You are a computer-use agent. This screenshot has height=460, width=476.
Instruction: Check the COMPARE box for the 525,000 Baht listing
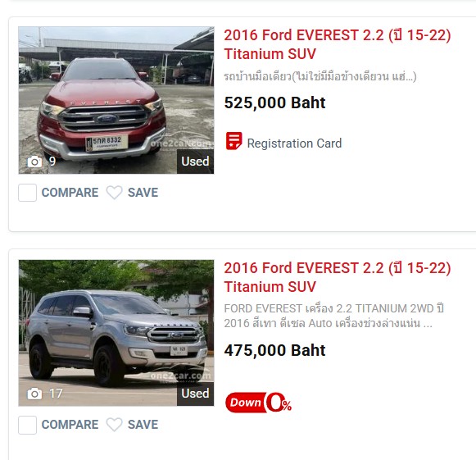pos(27,193)
